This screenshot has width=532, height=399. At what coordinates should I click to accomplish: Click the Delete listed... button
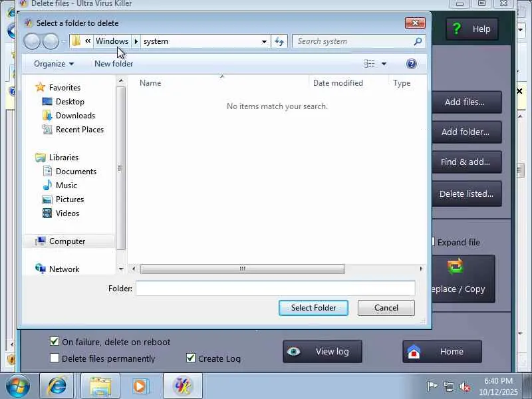point(467,194)
